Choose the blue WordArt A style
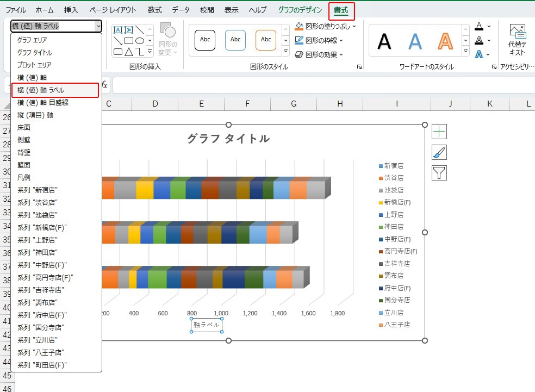Viewport: 535px width, 392px height. click(x=415, y=41)
